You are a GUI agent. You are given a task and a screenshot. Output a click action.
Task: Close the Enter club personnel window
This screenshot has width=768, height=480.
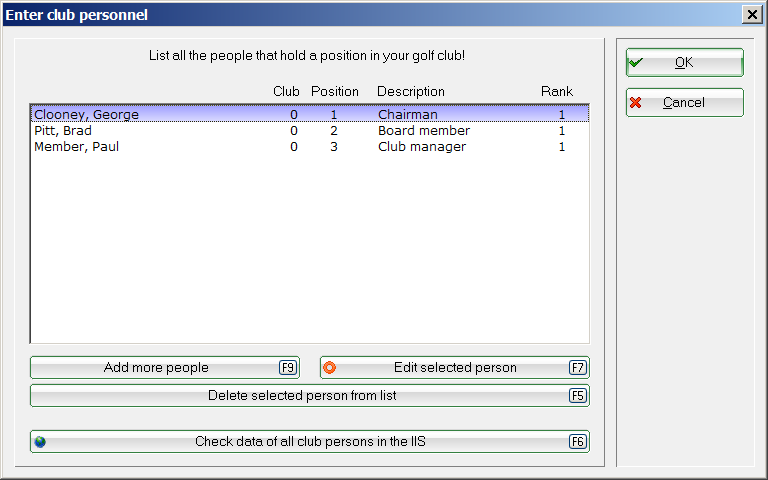pos(752,15)
